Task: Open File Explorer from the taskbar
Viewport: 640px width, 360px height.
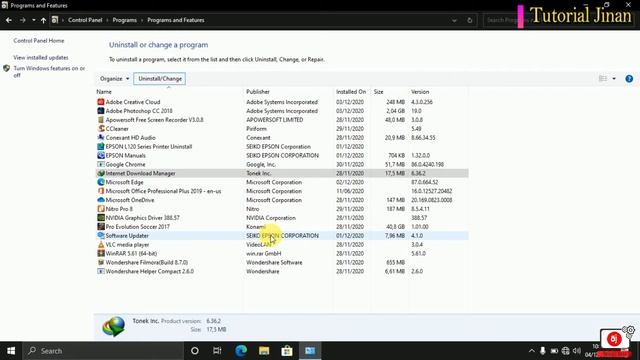Action: coord(264,351)
